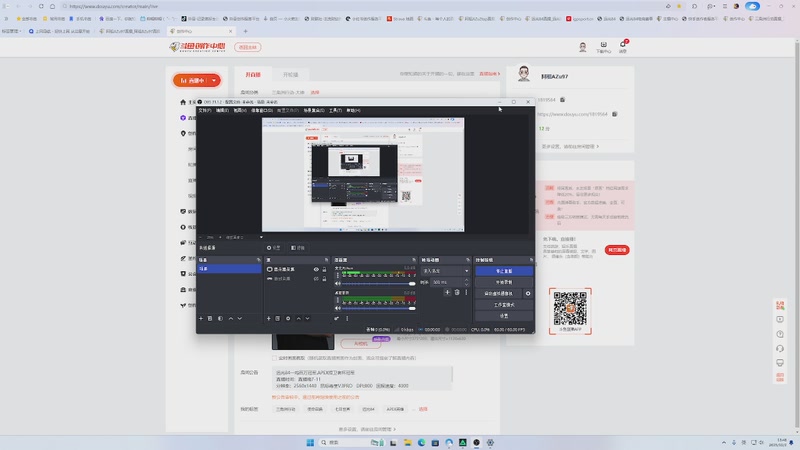
Task: Delete the scene transition using trash icon
Action: tap(457, 292)
